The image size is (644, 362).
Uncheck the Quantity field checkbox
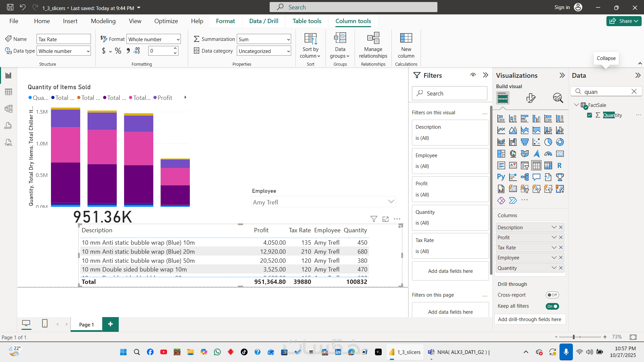coord(590,115)
